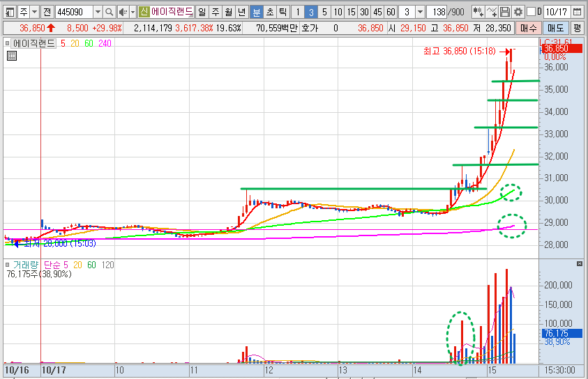The width and height of the screenshot is (588, 379).
Task: Set interval to 30 minutes
Action: click(x=365, y=13)
